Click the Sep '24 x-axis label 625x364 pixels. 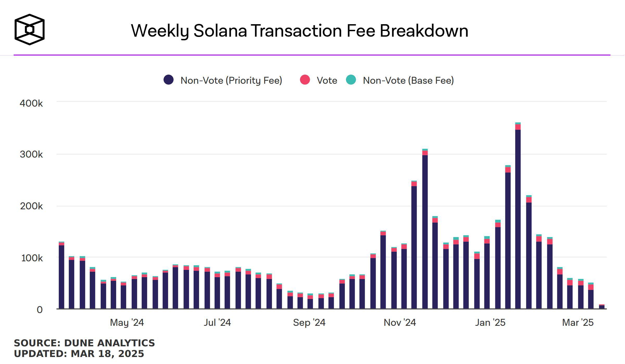[309, 323]
